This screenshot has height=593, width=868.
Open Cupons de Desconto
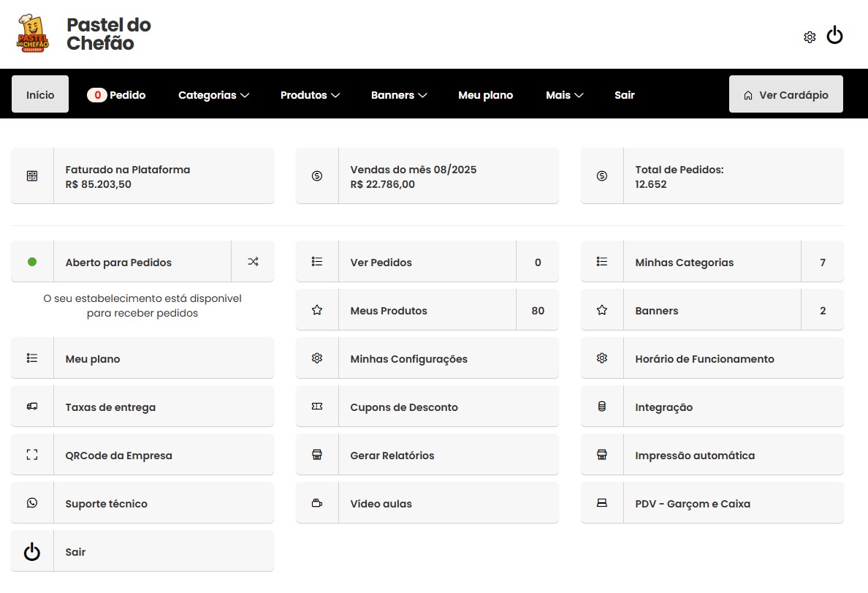tap(403, 406)
